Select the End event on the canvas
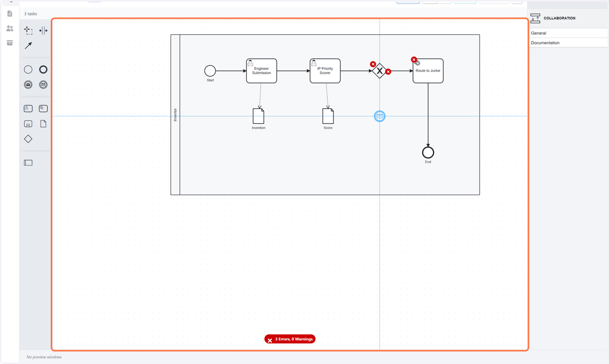This screenshot has width=609, height=364. [x=428, y=153]
